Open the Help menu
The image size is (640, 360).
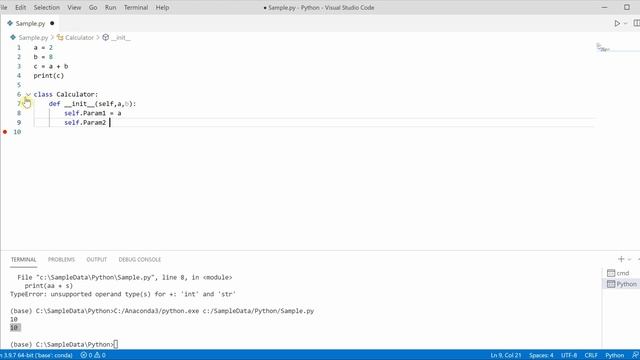coord(162,7)
